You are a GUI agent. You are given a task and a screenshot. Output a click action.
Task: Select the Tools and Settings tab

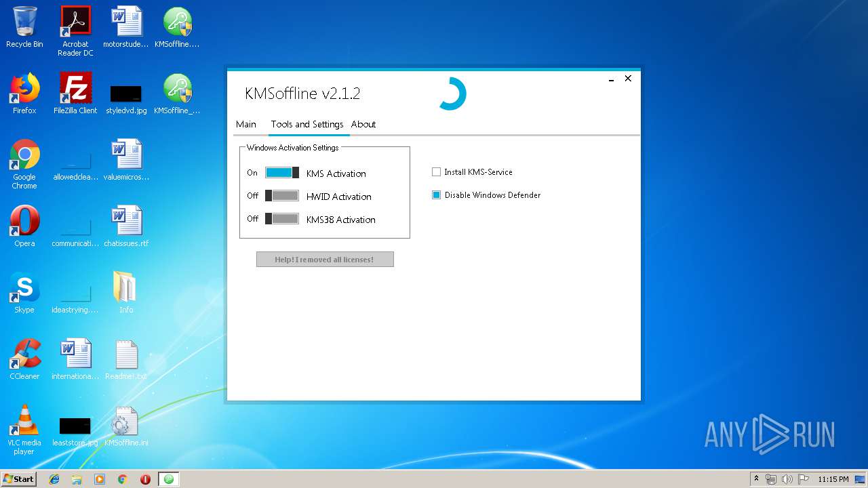(x=307, y=125)
